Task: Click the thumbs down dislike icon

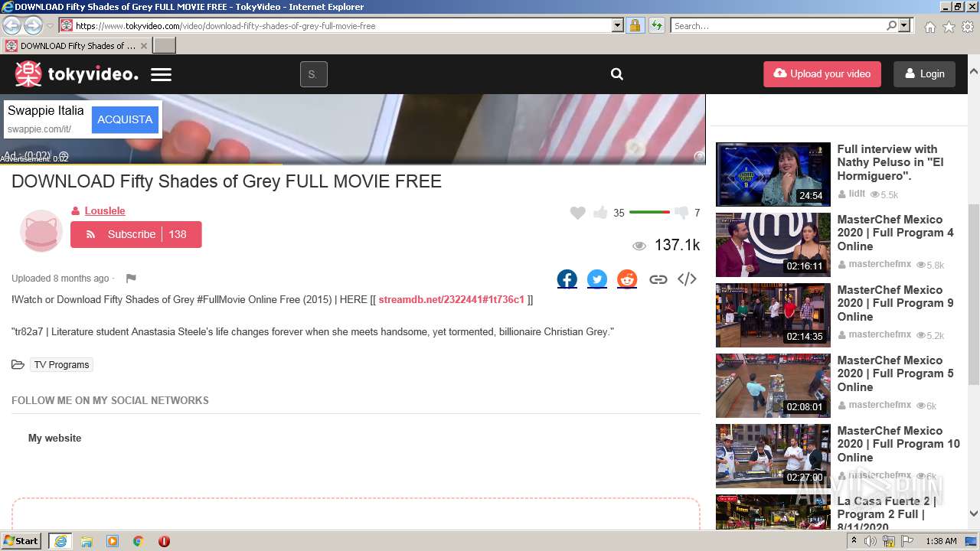Action: click(681, 213)
